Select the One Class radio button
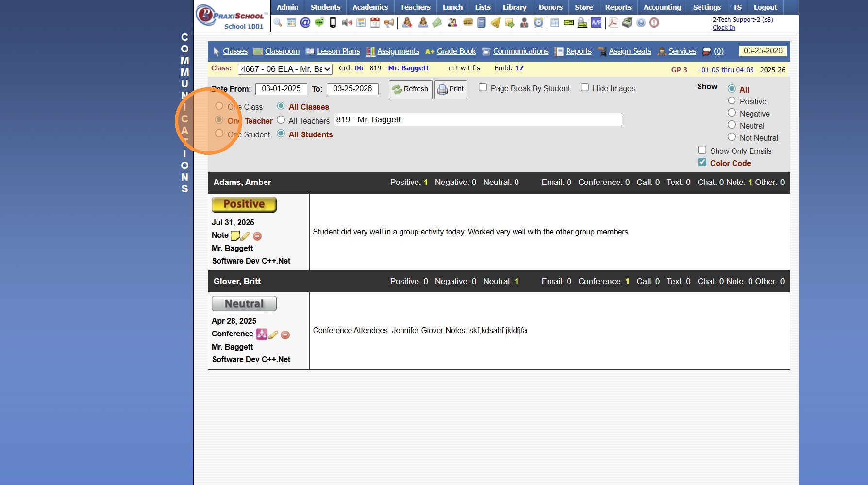The height and width of the screenshot is (485, 868). (x=219, y=106)
